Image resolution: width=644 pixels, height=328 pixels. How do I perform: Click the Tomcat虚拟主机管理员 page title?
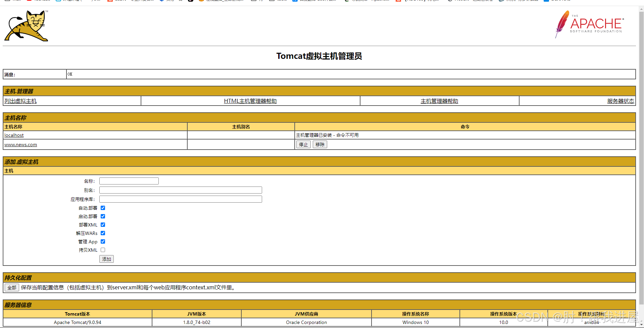click(x=319, y=56)
